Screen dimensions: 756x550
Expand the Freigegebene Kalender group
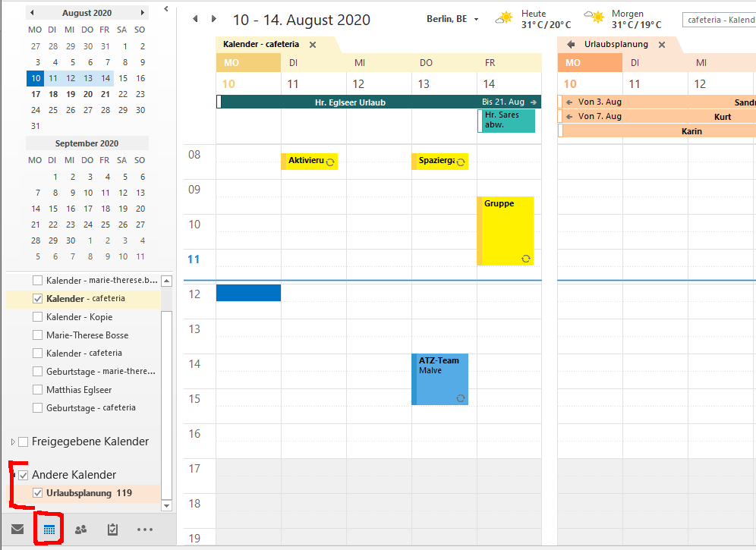(13, 442)
